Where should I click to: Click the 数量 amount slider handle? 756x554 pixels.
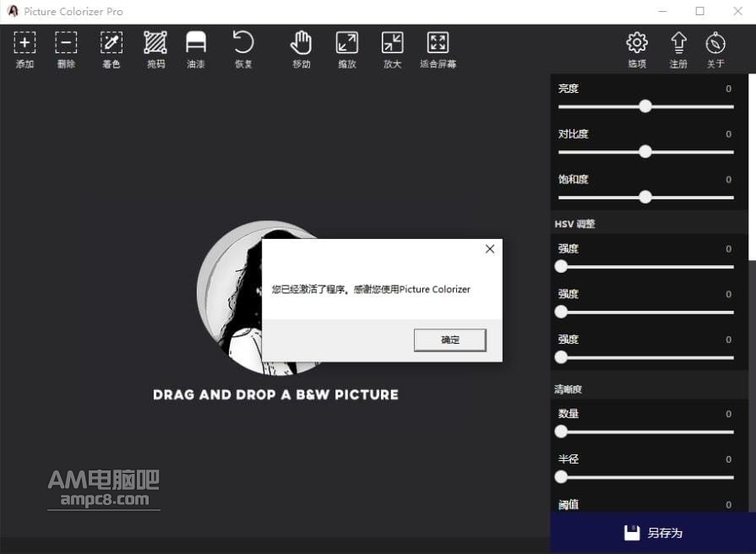pyautogui.click(x=561, y=432)
